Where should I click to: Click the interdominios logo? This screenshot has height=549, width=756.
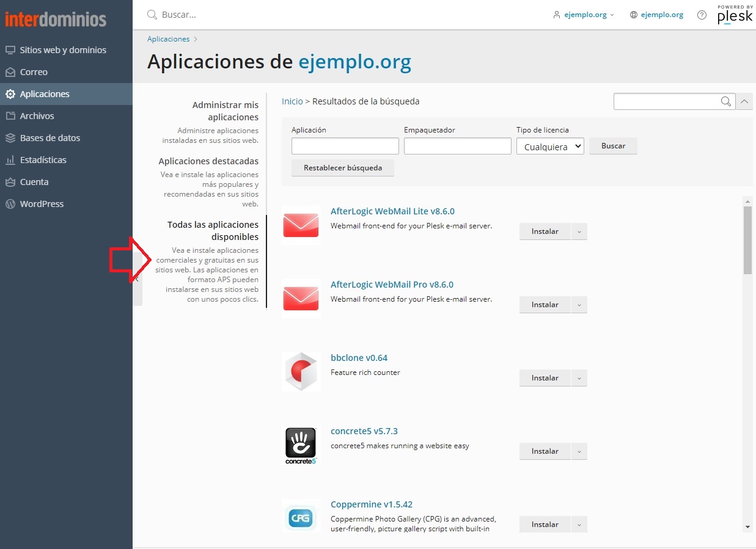point(56,19)
